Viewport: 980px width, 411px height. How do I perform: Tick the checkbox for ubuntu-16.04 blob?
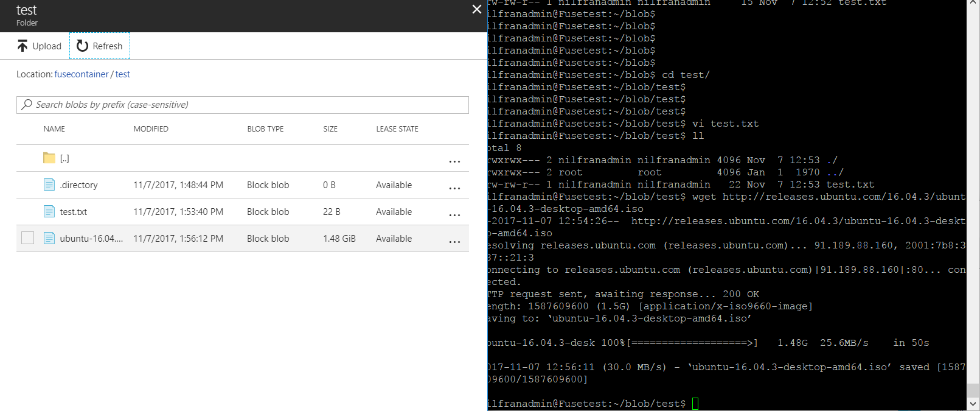coord(27,238)
